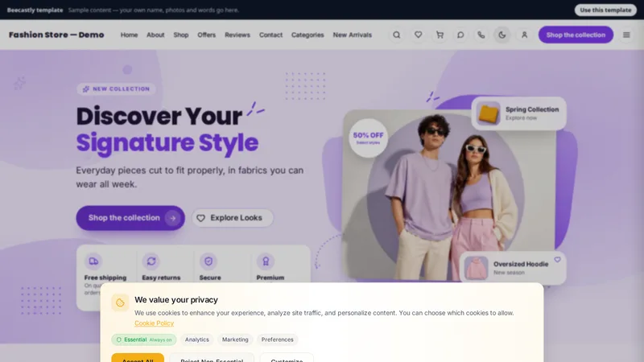Toggle dark mode moon icon

(502, 35)
